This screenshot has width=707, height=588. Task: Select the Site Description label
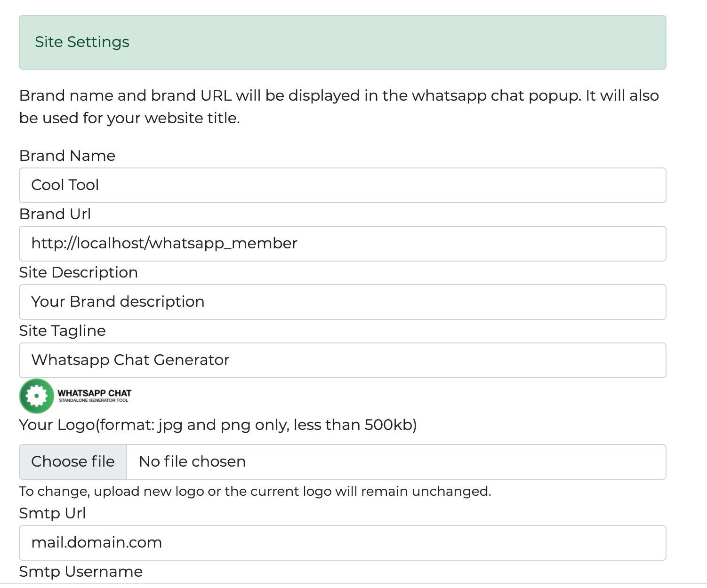[x=78, y=272]
